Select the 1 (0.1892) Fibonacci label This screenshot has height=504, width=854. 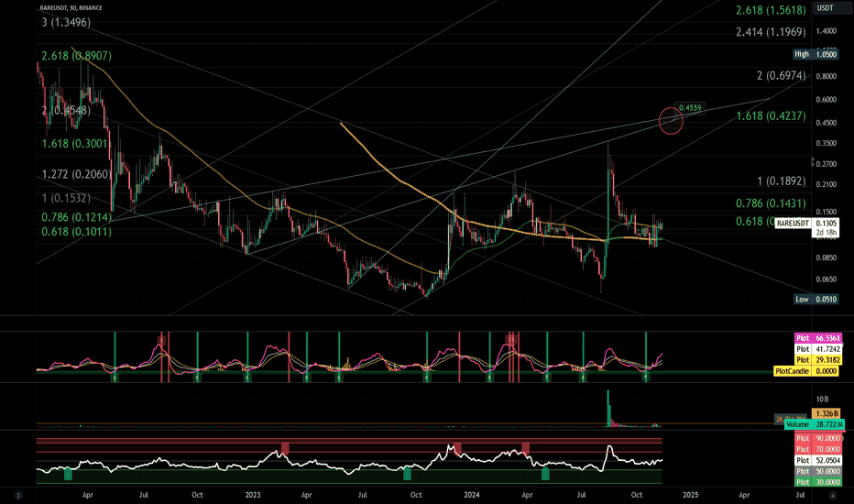point(781,181)
